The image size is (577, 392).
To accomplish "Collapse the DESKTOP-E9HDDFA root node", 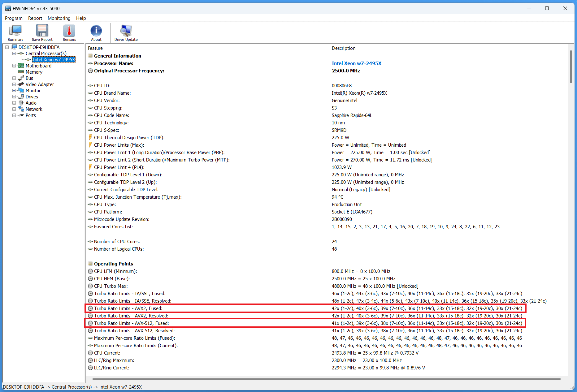I will tap(7, 47).
